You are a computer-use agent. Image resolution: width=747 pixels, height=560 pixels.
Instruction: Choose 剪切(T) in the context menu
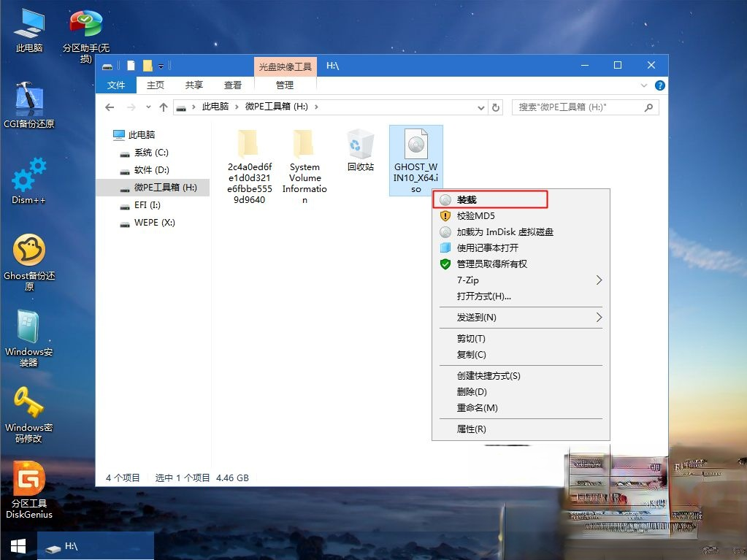click(521, 339)
